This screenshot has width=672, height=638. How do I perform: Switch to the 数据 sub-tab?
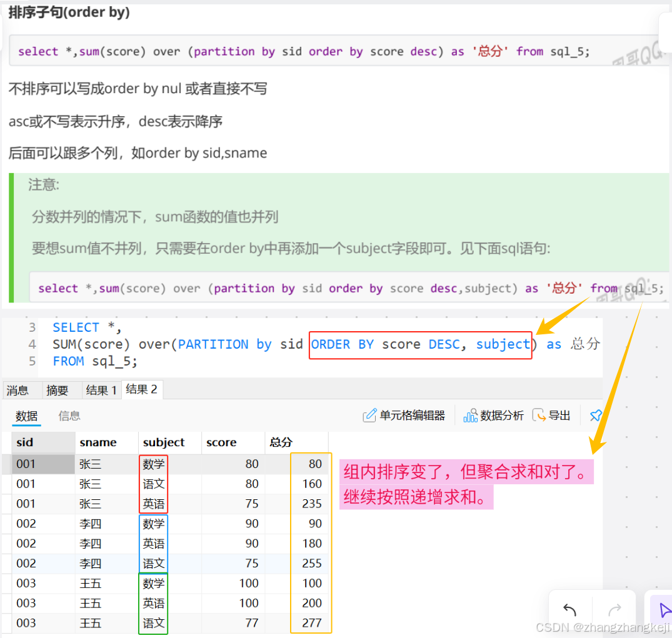[x=26, y=416]
